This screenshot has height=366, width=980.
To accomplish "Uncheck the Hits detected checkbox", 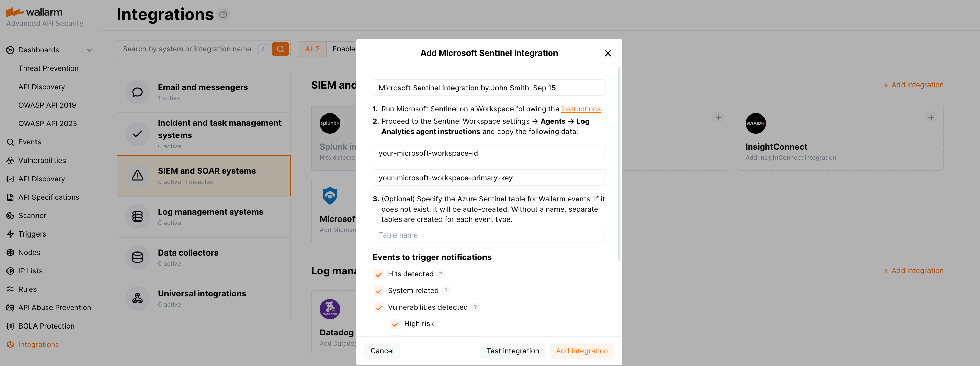I will coord(378,274).
